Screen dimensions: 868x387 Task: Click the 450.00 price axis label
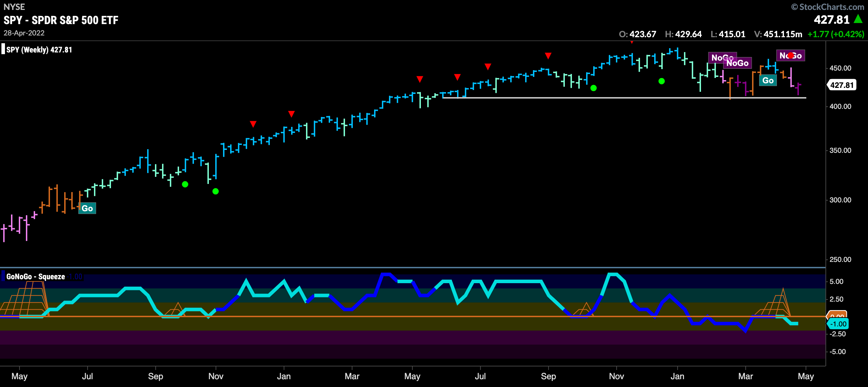tap(840, 68)
